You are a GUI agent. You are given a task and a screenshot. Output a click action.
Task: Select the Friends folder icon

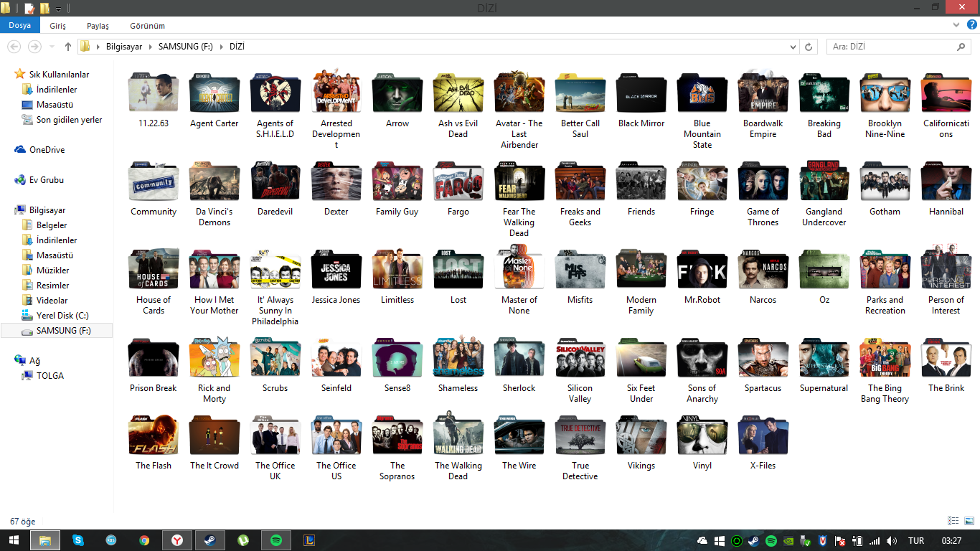point(641,182)
